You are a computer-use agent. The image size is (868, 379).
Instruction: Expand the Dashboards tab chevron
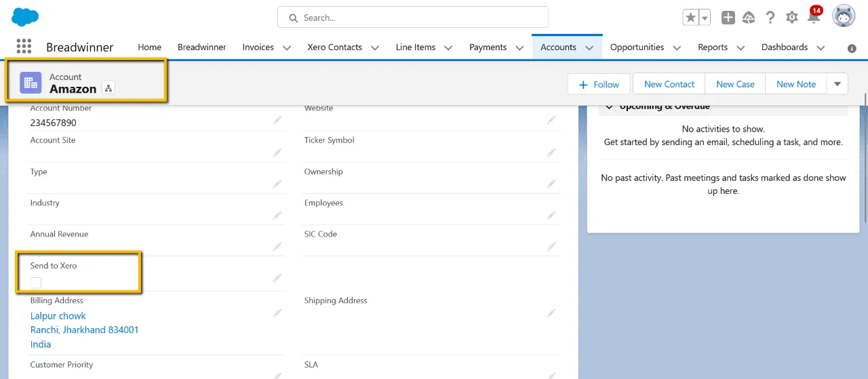click(x=821, y=47)
